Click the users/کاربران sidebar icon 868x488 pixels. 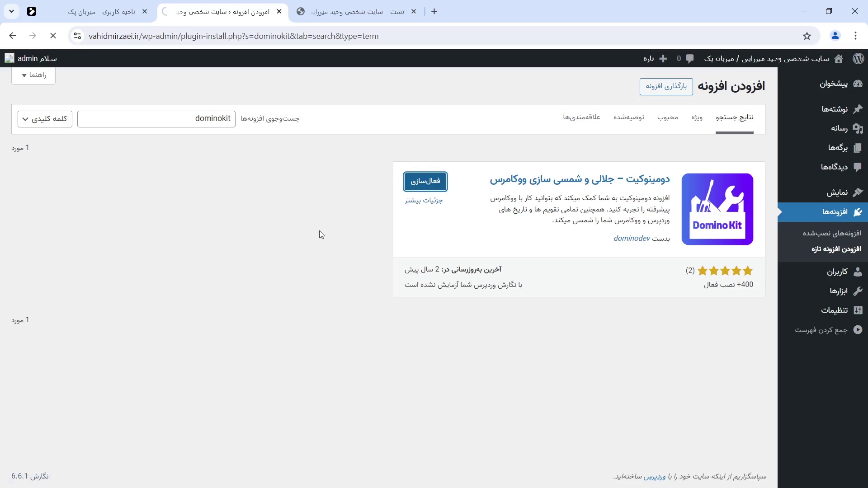(x=859, y=272)
